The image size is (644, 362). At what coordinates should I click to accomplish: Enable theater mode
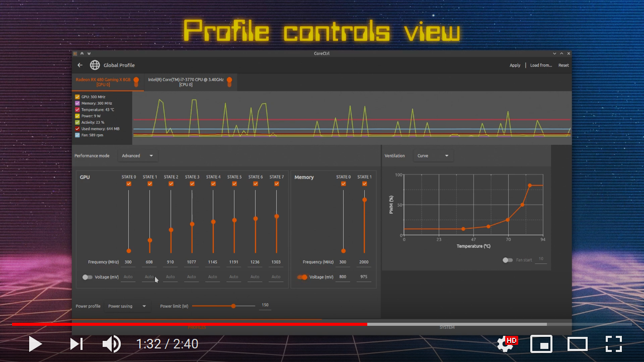click(578, 344)
